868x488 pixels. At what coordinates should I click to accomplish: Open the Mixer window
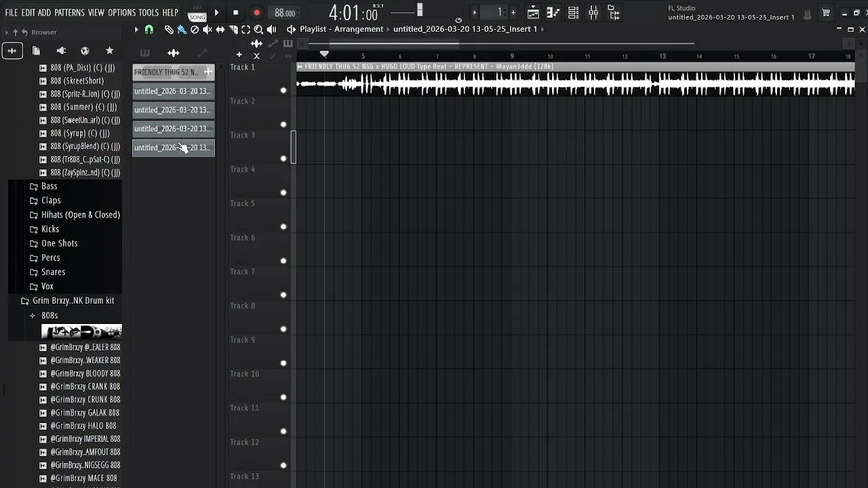[x=593, y=12]
